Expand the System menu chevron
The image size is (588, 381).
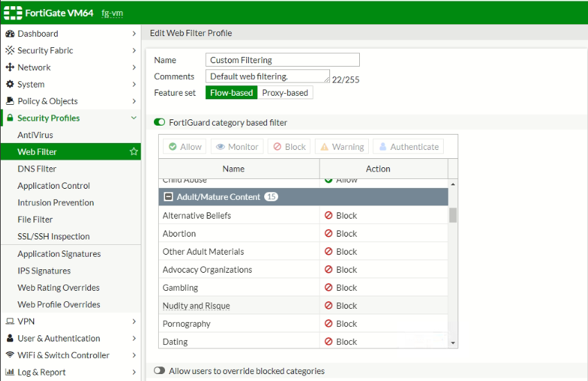[x=134, y=84]
